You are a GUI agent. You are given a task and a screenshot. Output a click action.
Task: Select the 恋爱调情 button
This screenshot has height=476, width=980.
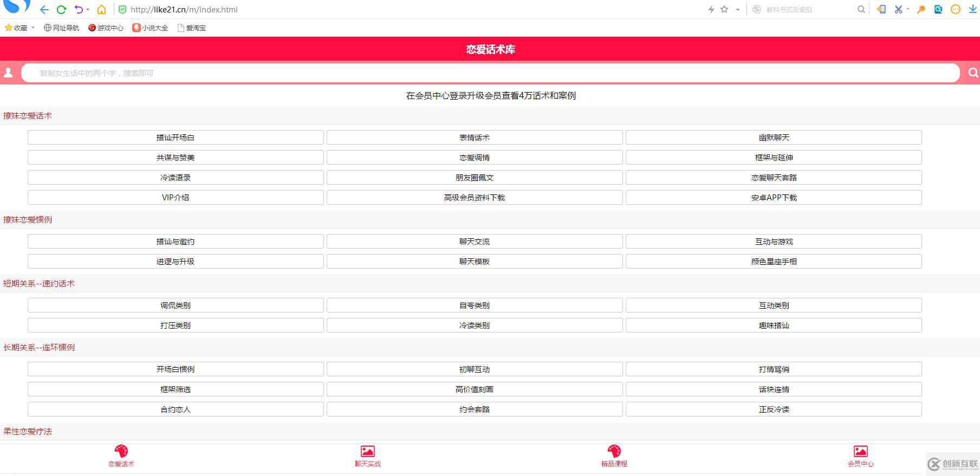point(475,158)
